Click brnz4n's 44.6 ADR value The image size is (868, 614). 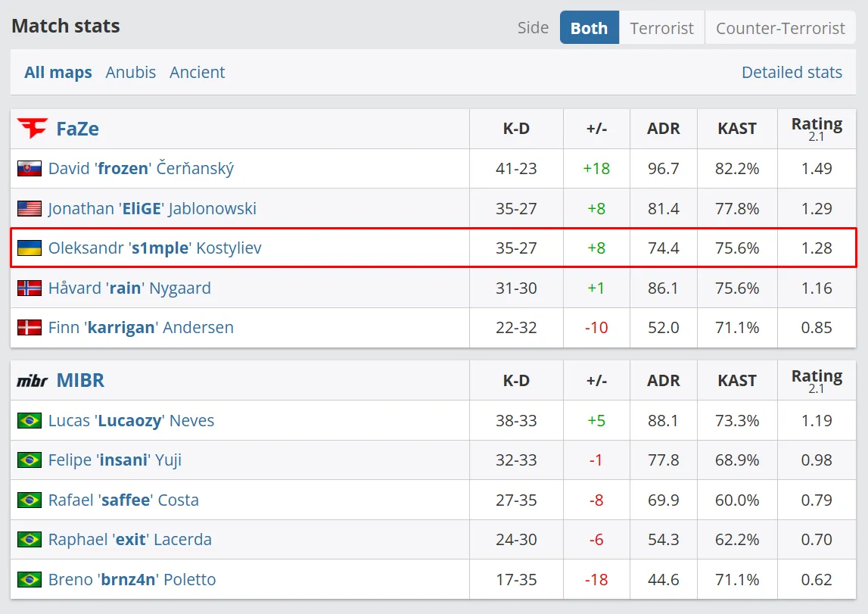click(663, 579)
